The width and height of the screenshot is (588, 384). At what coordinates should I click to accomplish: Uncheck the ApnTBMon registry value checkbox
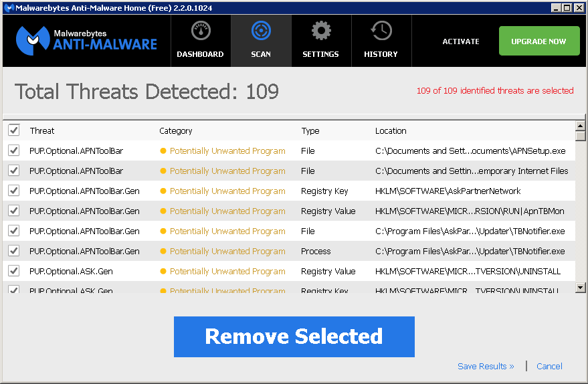(14, 211)
